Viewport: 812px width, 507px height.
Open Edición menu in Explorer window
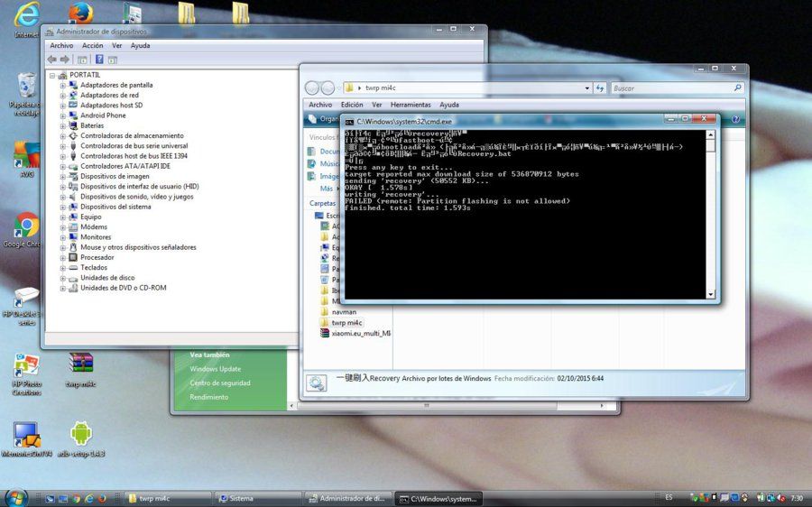point(352,105)
